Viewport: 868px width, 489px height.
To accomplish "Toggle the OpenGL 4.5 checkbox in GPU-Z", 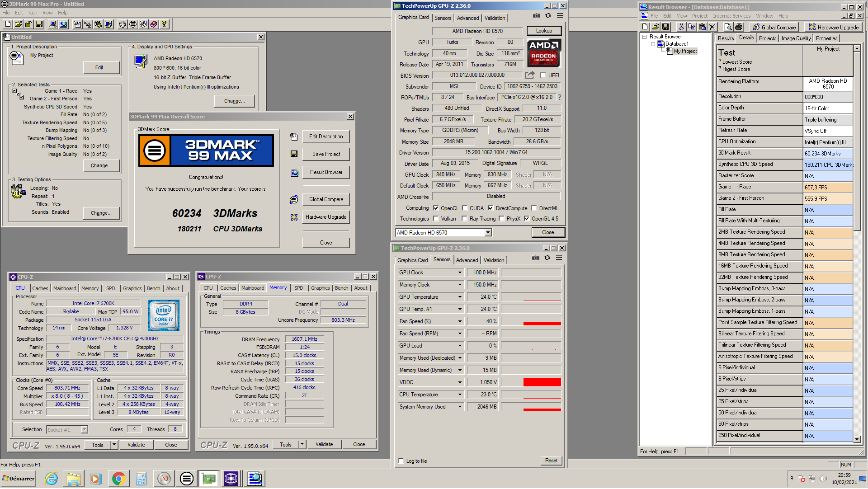I will click(x=527, y=219).
